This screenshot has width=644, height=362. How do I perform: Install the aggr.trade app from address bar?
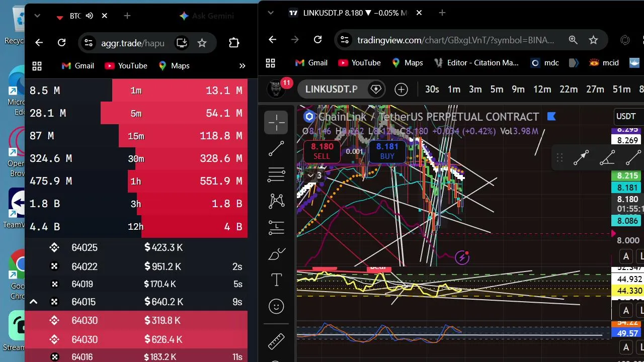click(x=181, y=43)
